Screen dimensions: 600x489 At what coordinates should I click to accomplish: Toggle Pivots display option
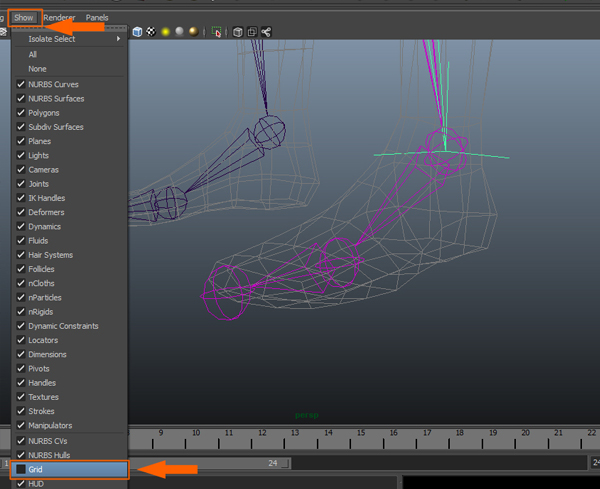coord(69,368)
